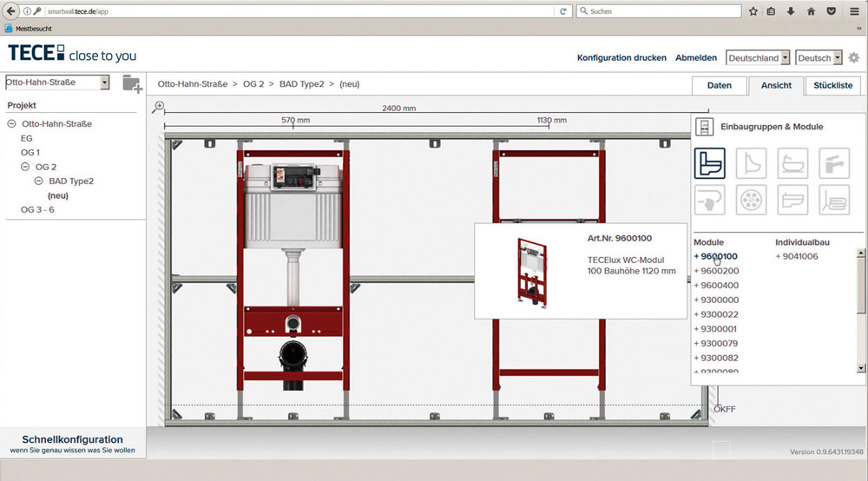The height and width of the screenshot is (481, 868).
Task: Add module 9600200
Action: tap(716, 271)
